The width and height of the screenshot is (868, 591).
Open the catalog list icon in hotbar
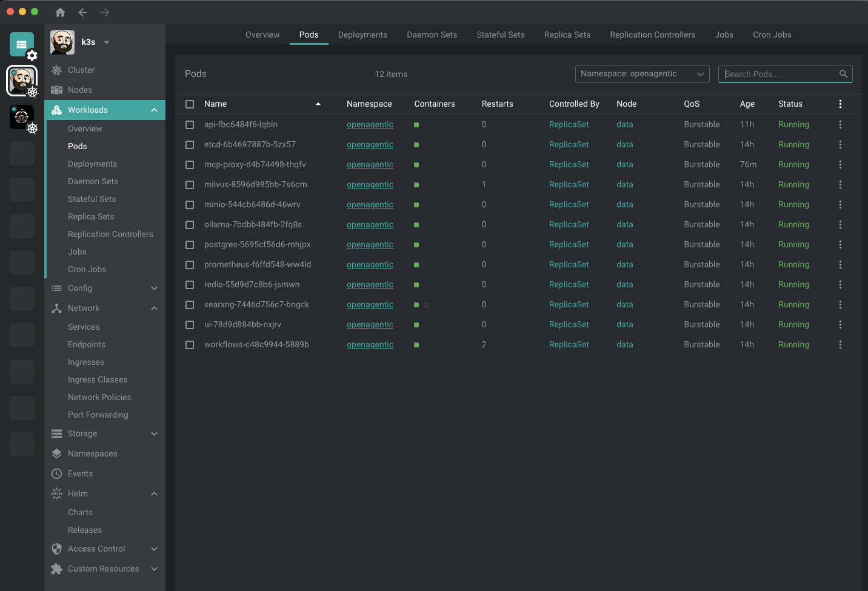[21, 44]
